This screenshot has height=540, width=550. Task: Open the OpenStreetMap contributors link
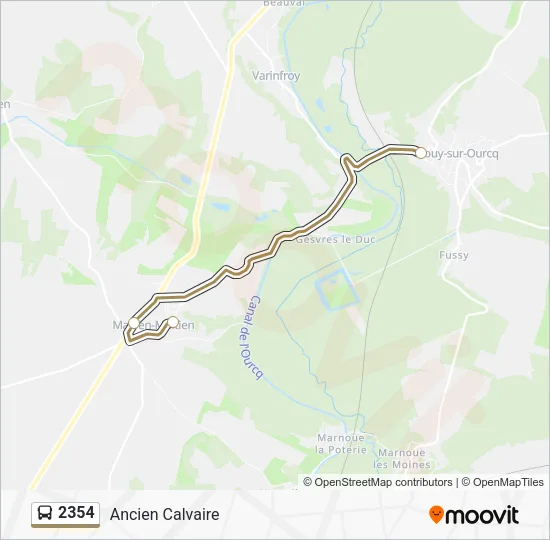378,482
